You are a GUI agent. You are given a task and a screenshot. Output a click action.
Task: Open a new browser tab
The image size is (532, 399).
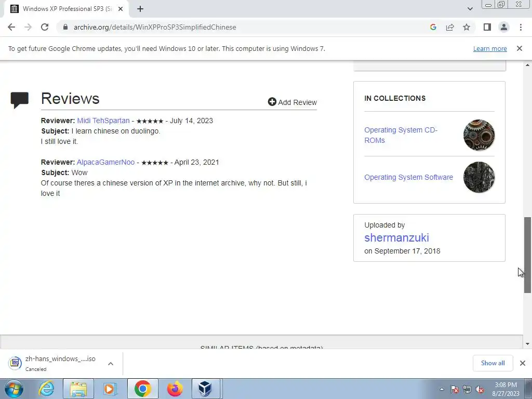point(140,9)
